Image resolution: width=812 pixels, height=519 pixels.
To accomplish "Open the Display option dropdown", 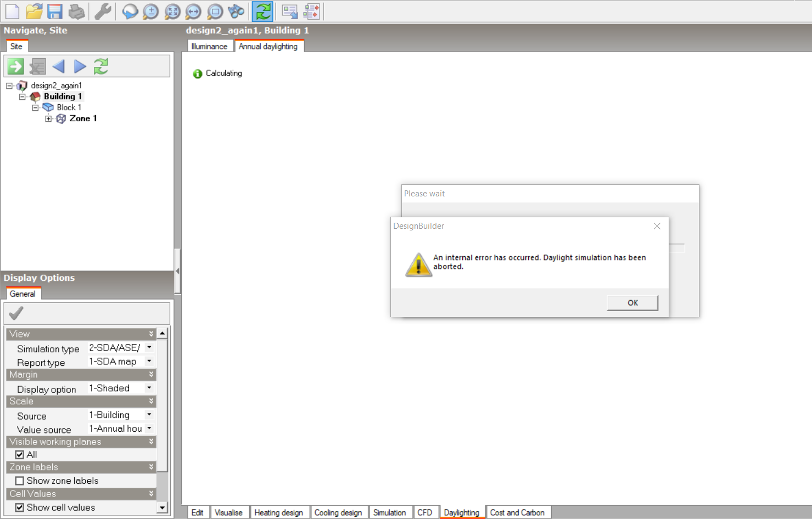I will [149, 388].
